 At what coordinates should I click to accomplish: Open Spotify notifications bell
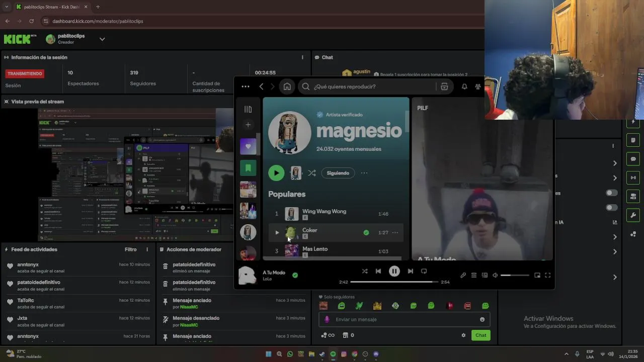coord(464,86)
